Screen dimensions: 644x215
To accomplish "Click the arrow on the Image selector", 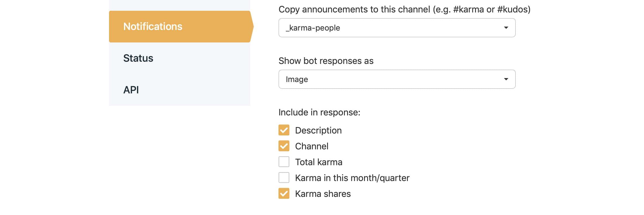I will 506,79.
